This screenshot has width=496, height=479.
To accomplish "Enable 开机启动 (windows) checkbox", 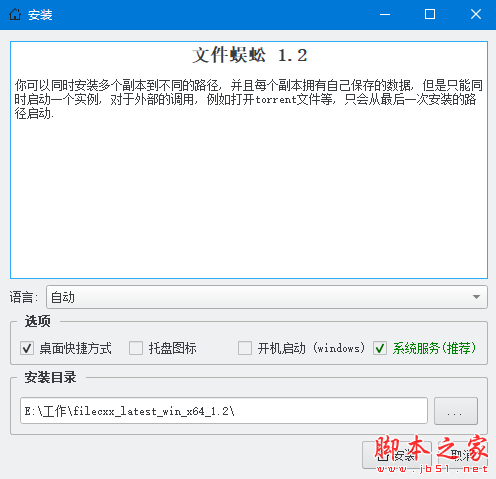I will 245,348.
